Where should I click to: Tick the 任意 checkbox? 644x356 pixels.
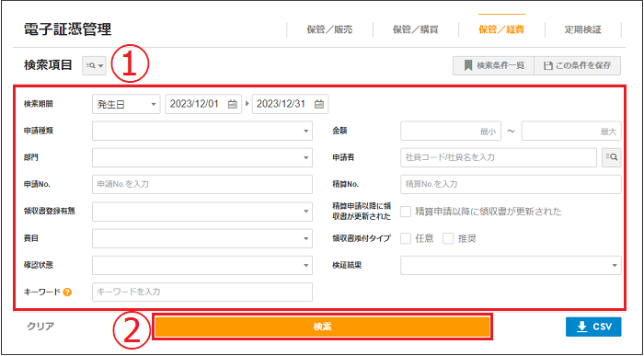point(406,238)
